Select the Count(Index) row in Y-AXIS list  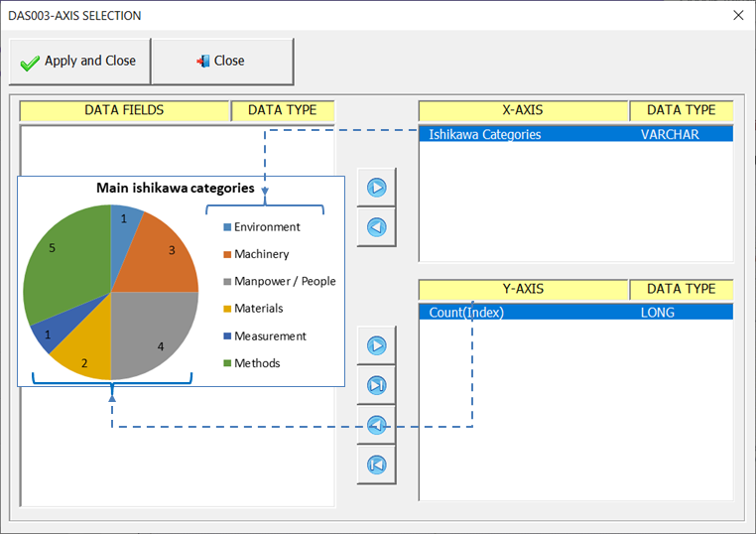tap(576, 312)
